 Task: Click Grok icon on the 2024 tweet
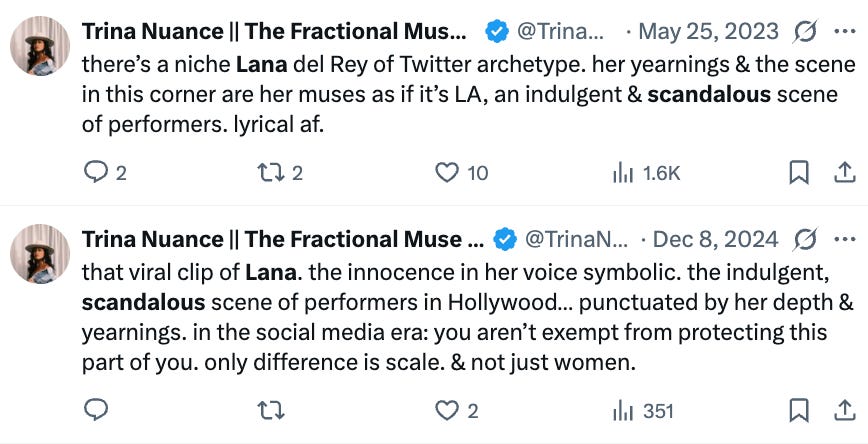[x=804, y=240]
